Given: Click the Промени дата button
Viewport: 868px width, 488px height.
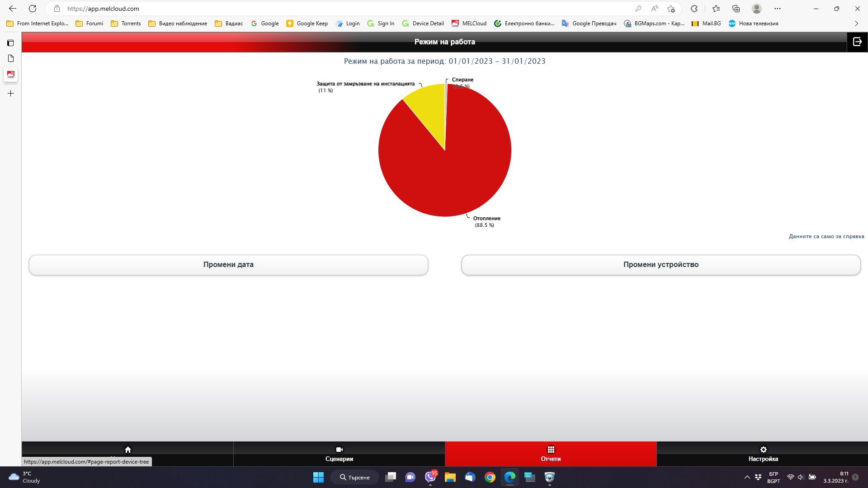Looking at the screenshot, I should coord(228,265).
